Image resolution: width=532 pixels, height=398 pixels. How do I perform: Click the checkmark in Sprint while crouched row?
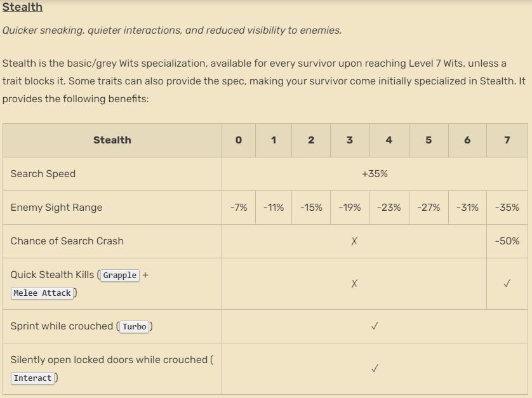click(375, 326)
